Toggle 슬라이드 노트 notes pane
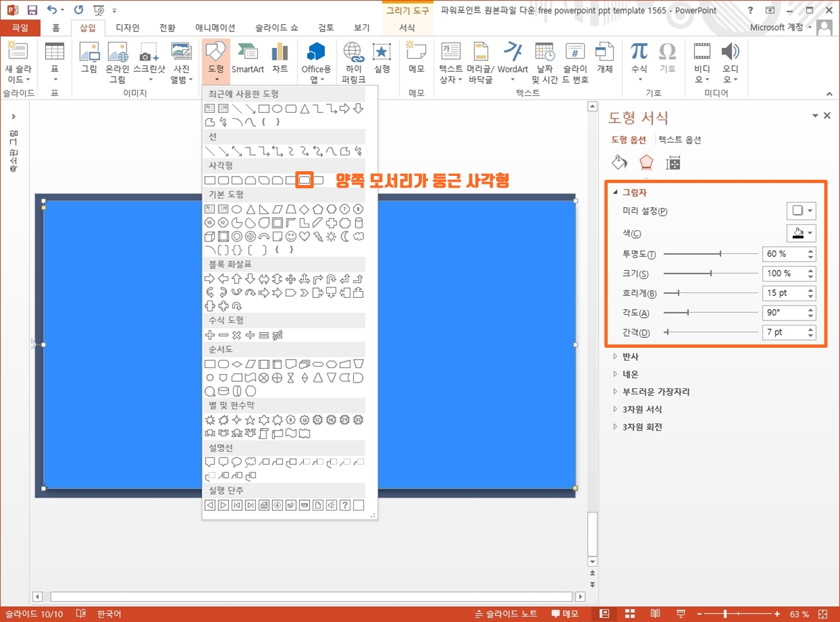 point(505,614)
